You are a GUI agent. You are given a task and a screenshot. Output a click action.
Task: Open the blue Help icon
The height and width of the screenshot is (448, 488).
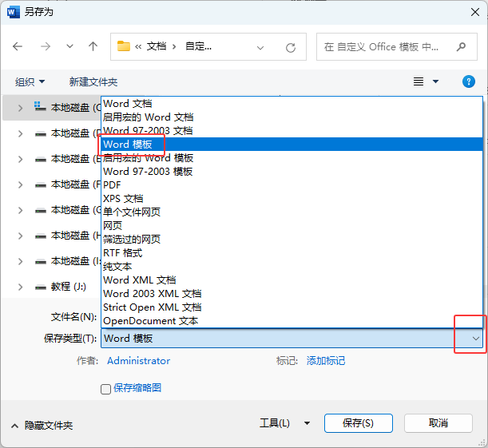click(x=468, y=81)
